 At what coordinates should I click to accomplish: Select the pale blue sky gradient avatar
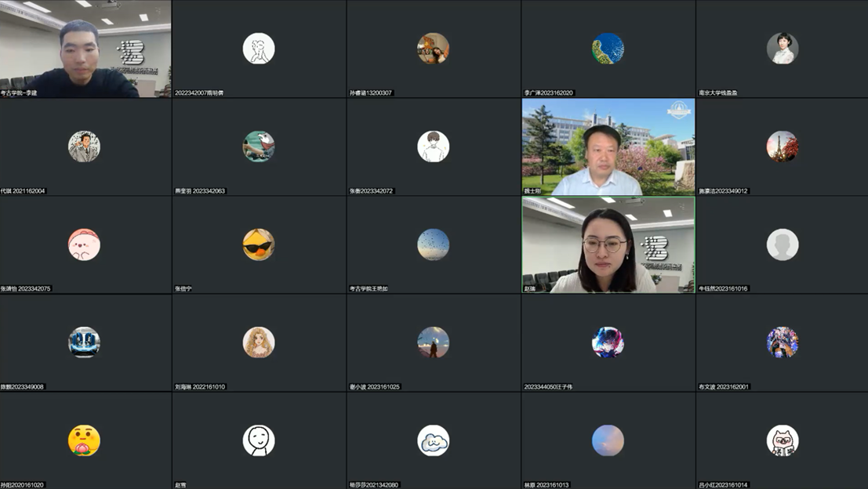coord(608,440)
